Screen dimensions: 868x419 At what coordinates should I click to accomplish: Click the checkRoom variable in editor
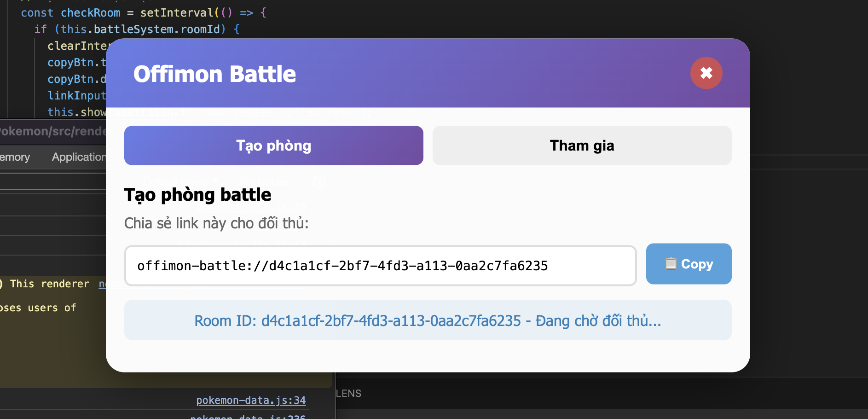[90, 13]
